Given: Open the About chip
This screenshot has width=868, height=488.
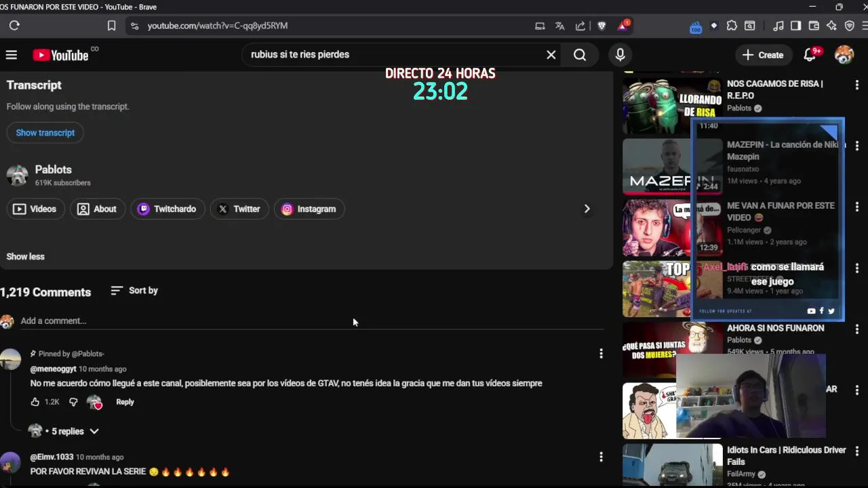Looking at the screenshot, I should [x=97, y=209].
